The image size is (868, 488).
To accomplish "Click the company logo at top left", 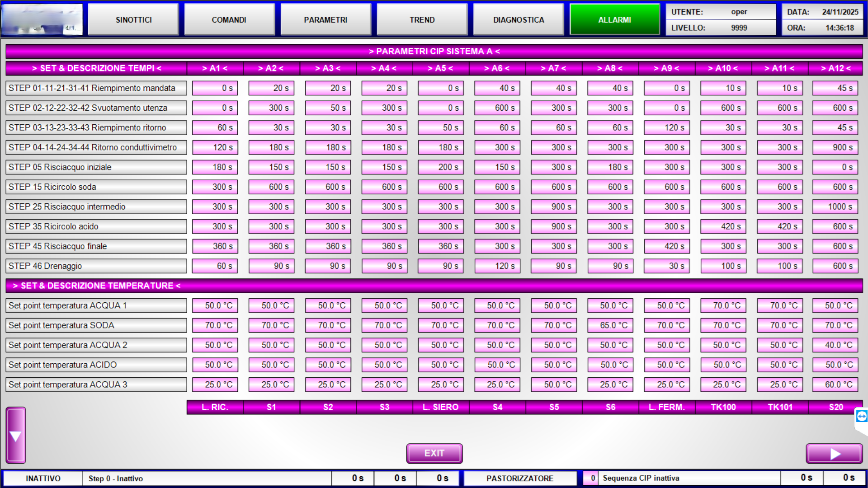I will point(42,20).
